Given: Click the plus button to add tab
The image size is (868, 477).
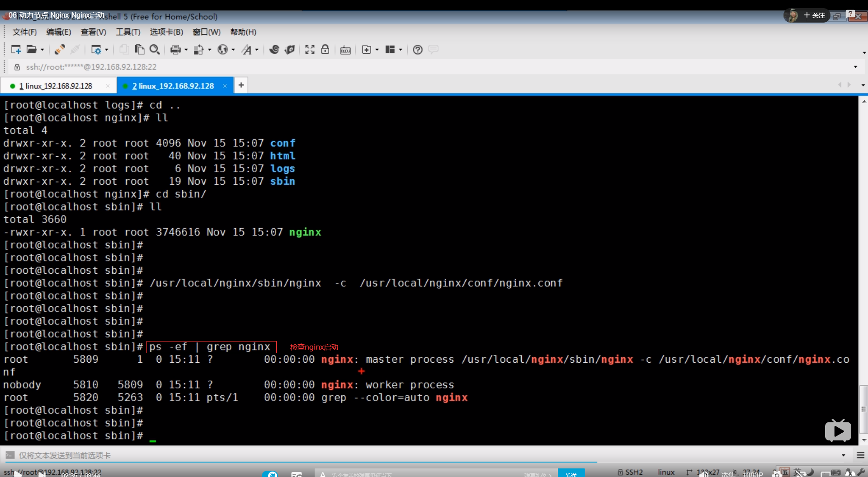Looking at the screenshot, I should tap(241, 85).
